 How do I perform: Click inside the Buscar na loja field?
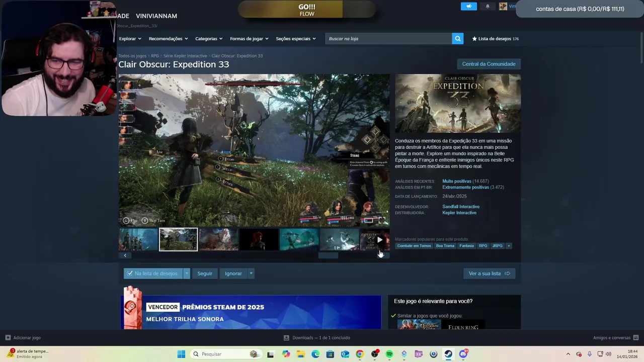tap(388, 39)
